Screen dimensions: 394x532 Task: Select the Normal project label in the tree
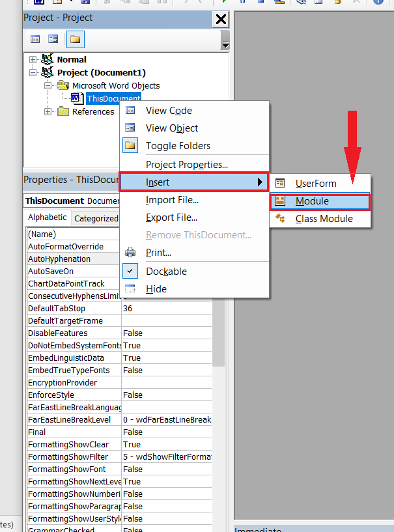pos(72,60)
